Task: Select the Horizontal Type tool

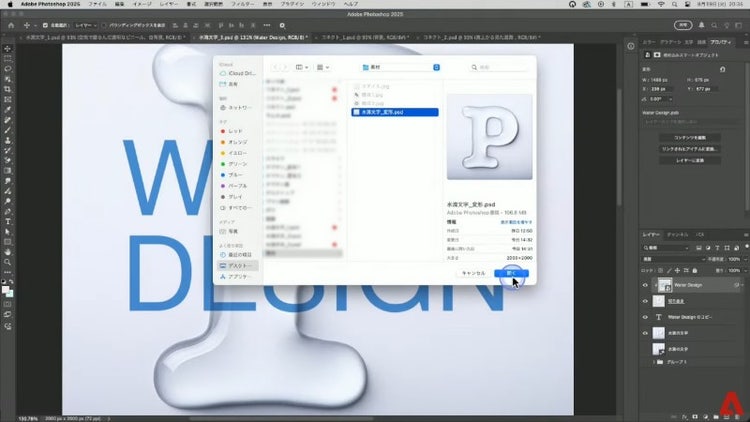Action: tap(8, 222)
